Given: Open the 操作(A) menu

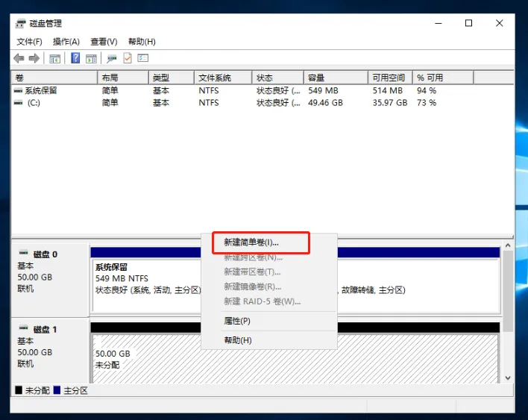Looking at the screenshot, I should pos(66,42).
